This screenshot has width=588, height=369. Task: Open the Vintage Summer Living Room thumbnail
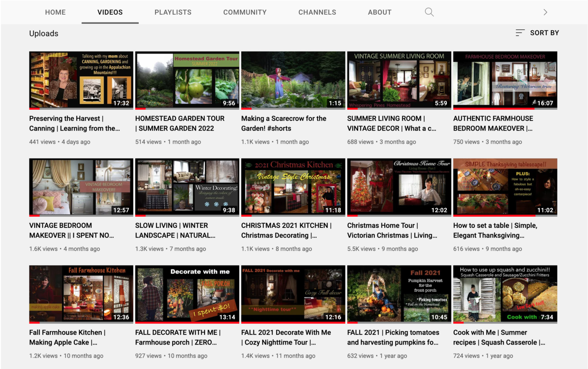pyautogui.click(x=399, y=80)
